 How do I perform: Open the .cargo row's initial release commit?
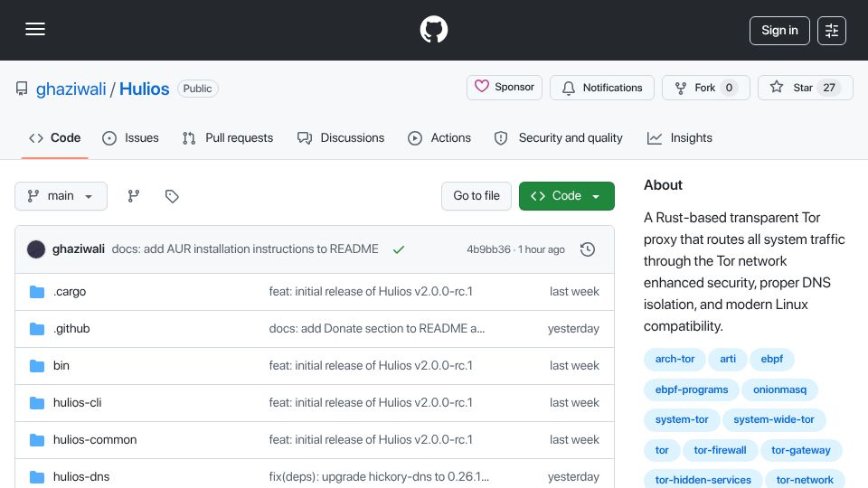[x=371, y=292]
